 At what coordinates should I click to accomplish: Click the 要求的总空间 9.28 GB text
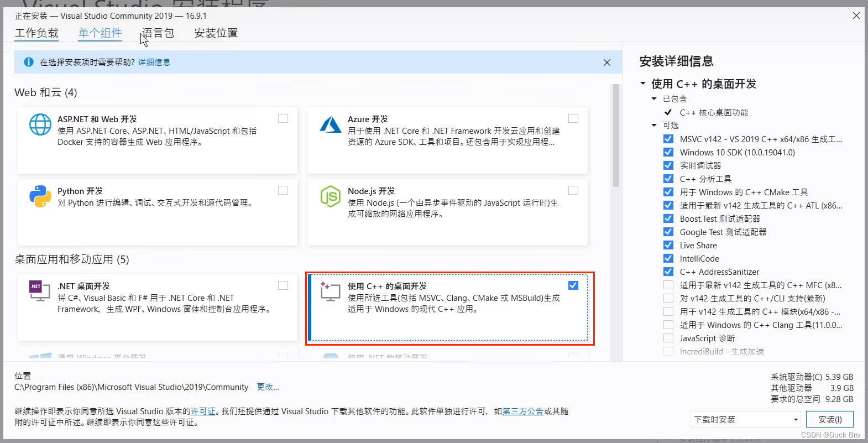pyautogui.click(x=812, y=399)
